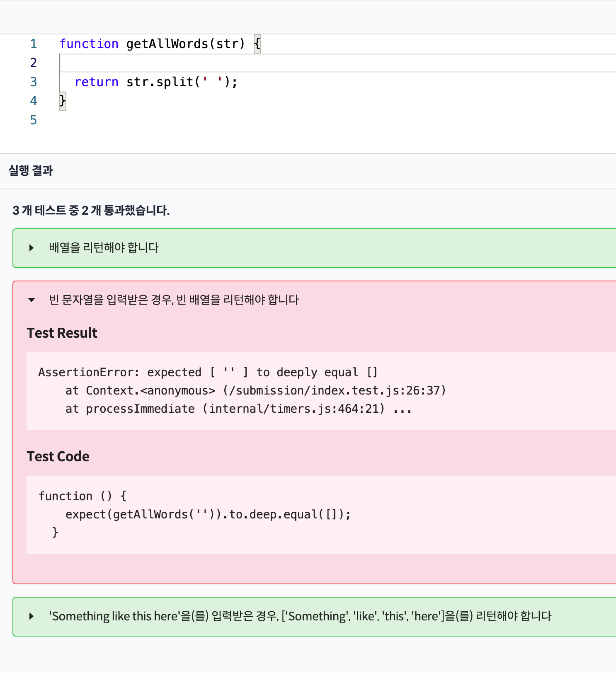This screenshot has height=673, width=616.
Task: Click '빈 문자열을 입력받은 경우' failed test title
Action: 174,300
